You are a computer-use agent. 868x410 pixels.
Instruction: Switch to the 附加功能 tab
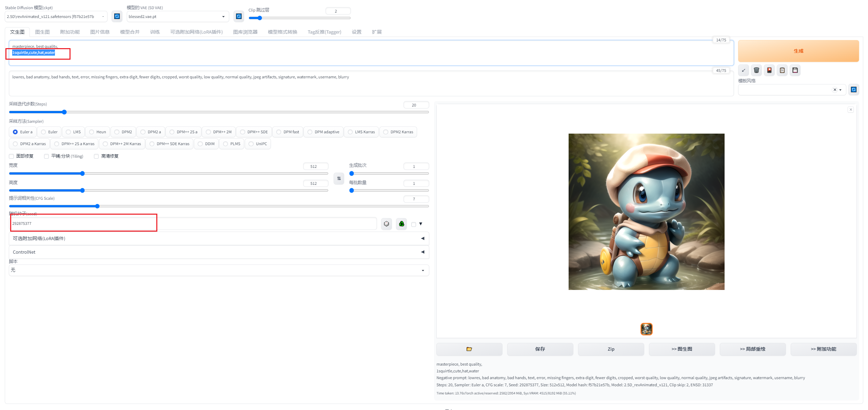pos(70,32)
